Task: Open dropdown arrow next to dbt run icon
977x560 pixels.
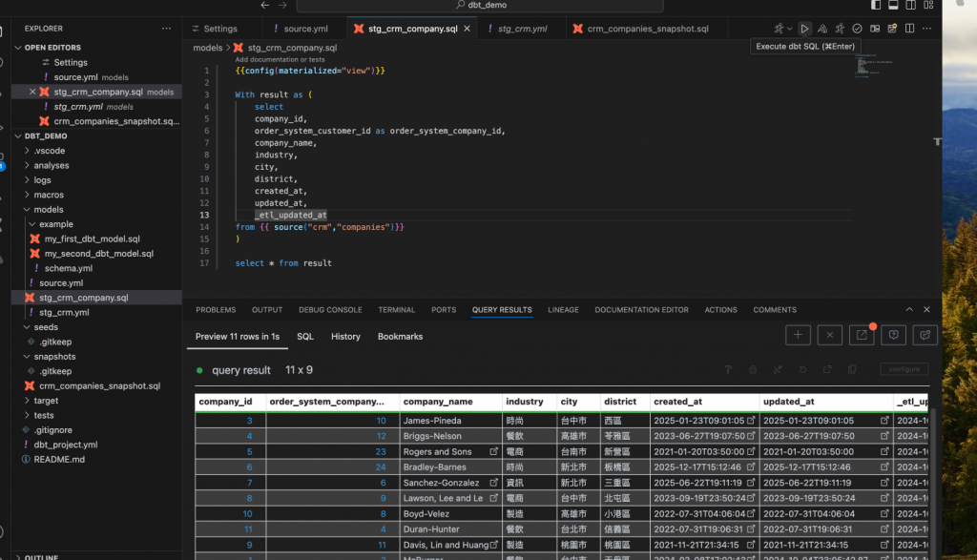Action: coord(790,29)
